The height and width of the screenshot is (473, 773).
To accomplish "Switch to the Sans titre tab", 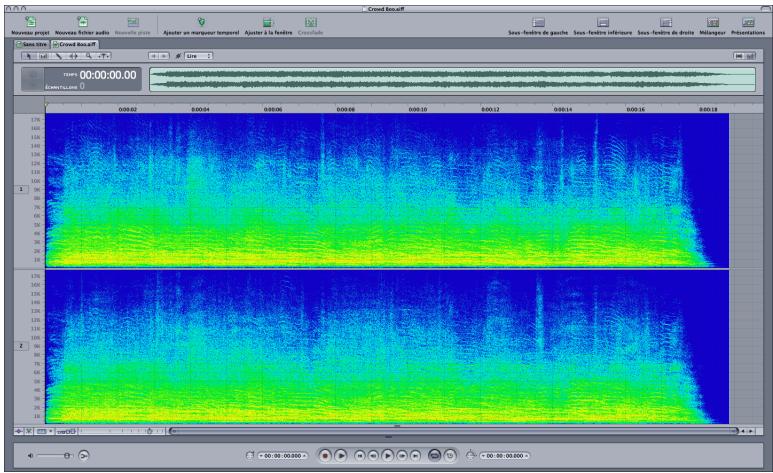I will 33,44.
